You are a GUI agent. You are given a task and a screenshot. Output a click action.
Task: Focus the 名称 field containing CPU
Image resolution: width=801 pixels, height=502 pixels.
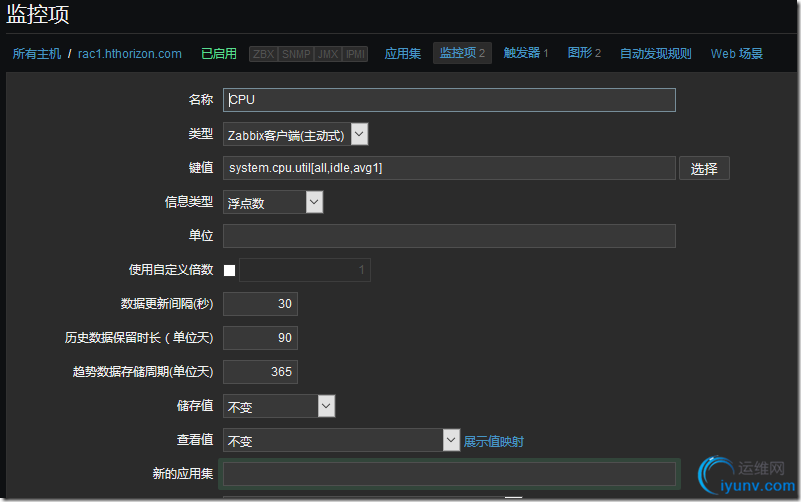pos(449,100)
